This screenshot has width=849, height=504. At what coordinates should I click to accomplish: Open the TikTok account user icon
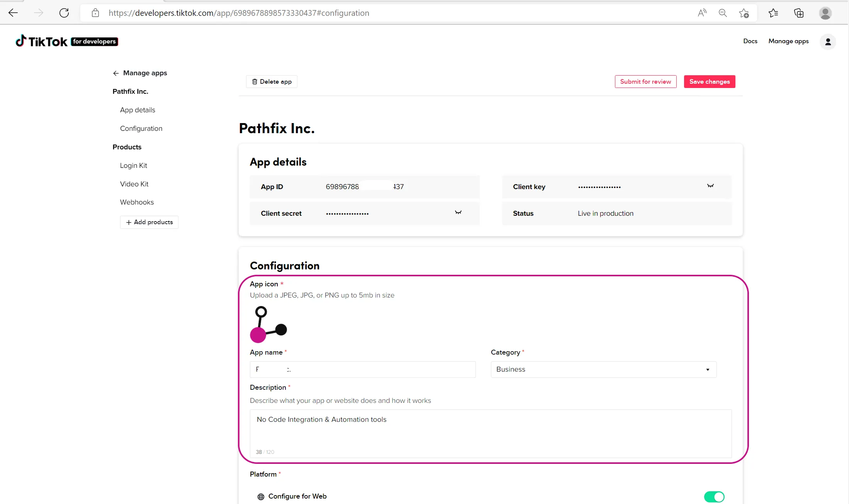tap(828, 42)
